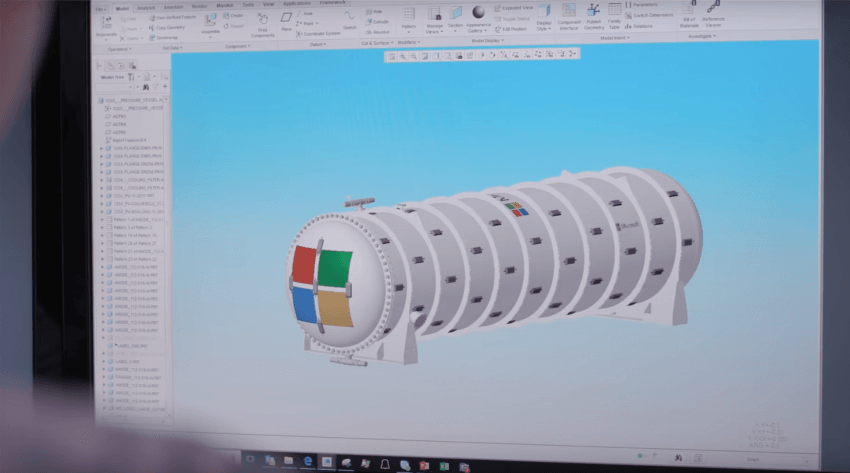Toggle Exploded View
This screenshot has width=850, height=473.
pyautogui.click(x=514, y=9)
